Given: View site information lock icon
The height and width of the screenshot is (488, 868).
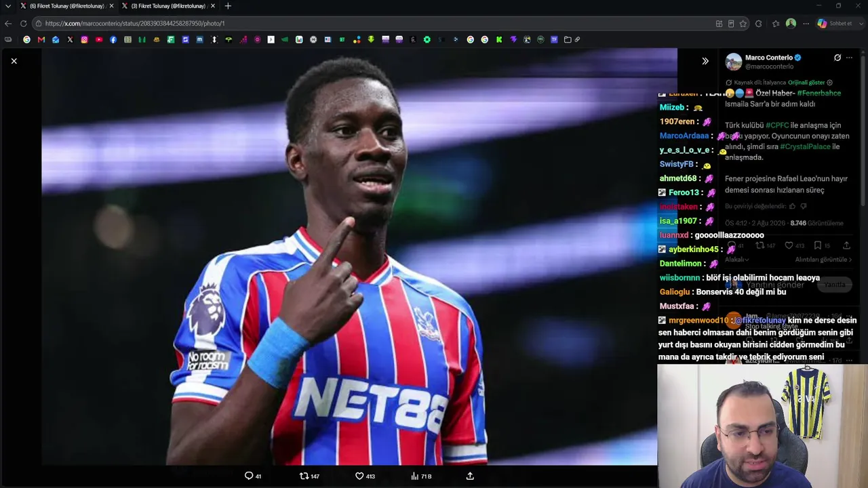Looking at the screenshot, I should tap(39, 23).
